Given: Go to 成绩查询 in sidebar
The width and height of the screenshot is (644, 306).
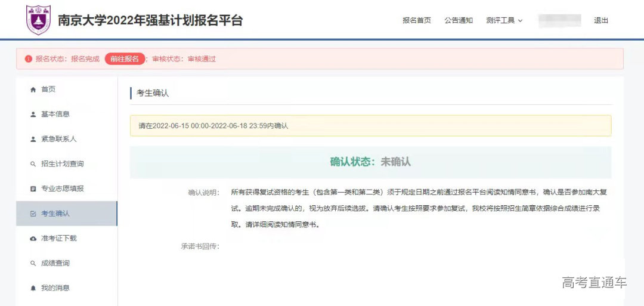Looking at the screenshot, I should [x=67, y=263].
